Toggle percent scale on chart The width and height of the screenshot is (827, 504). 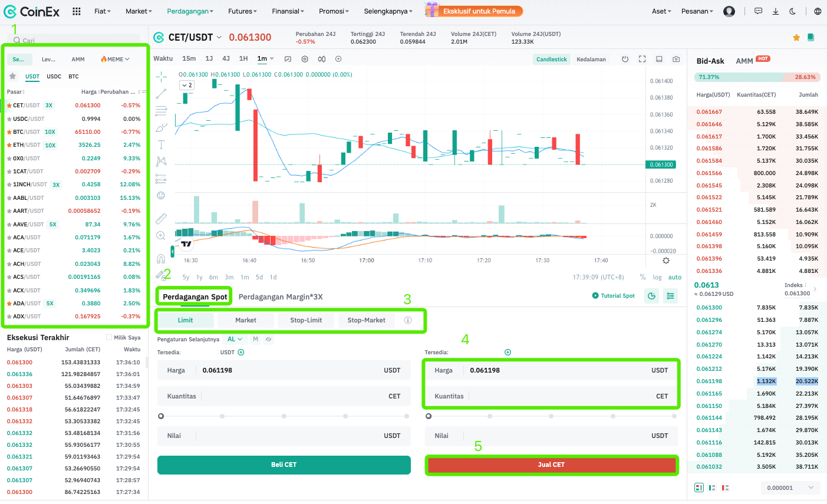[x=643, y=277]
